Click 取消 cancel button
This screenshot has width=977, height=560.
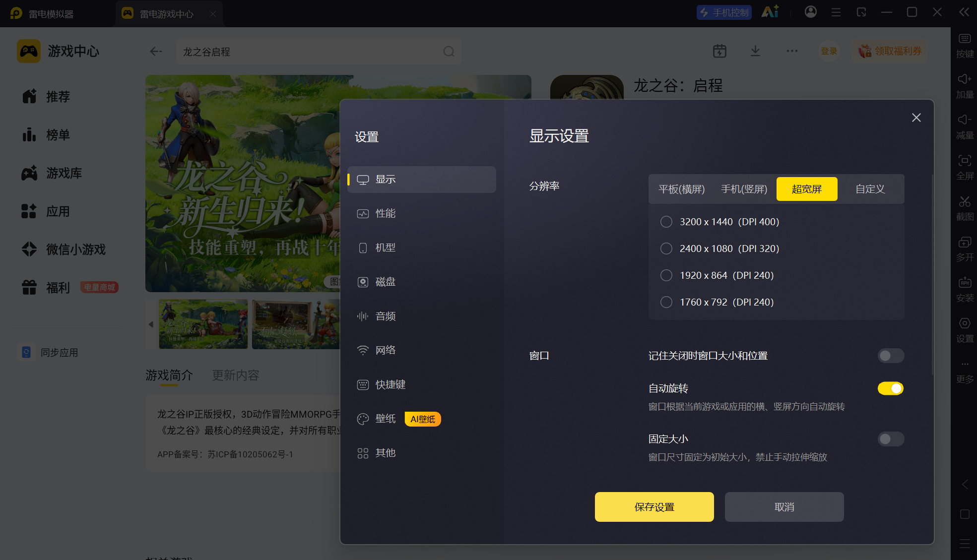pos(784,507)
